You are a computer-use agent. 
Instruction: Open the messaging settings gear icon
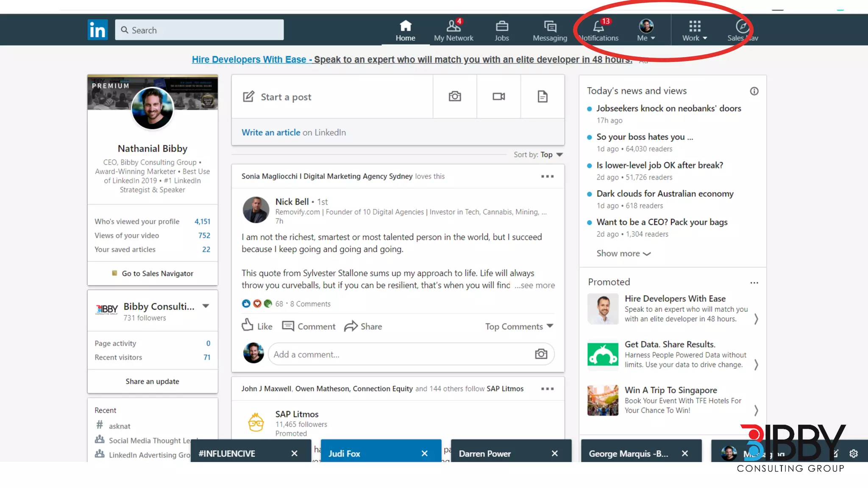(854, 454)
